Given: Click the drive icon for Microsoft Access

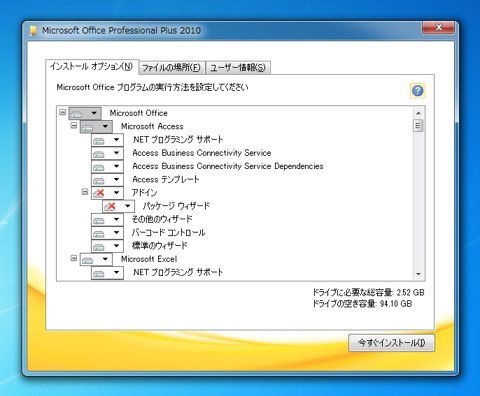Looking at the screenshot, I should coord(87,127).
